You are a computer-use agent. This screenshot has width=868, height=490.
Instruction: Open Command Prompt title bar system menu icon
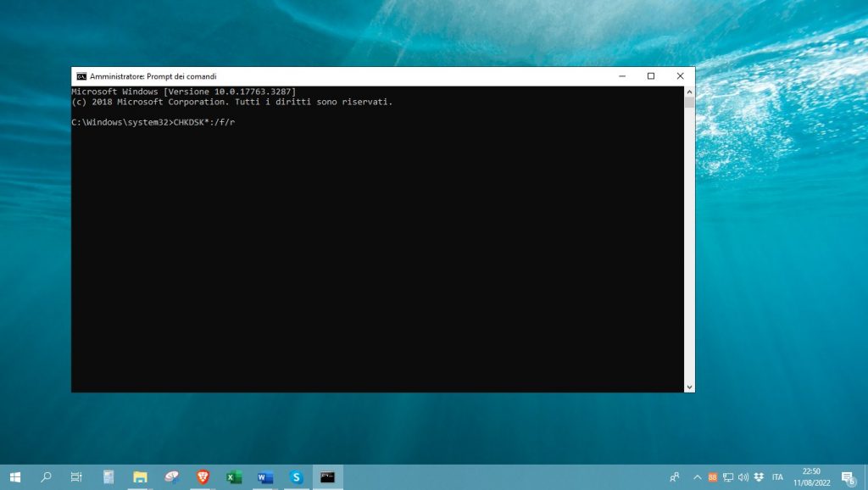pyautogui.click(x=81, y=76)
